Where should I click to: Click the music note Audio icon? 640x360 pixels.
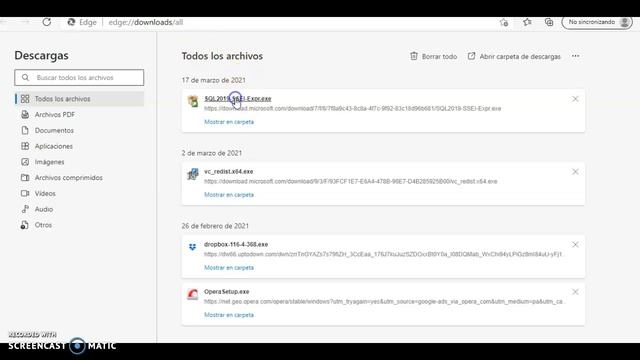25,209
